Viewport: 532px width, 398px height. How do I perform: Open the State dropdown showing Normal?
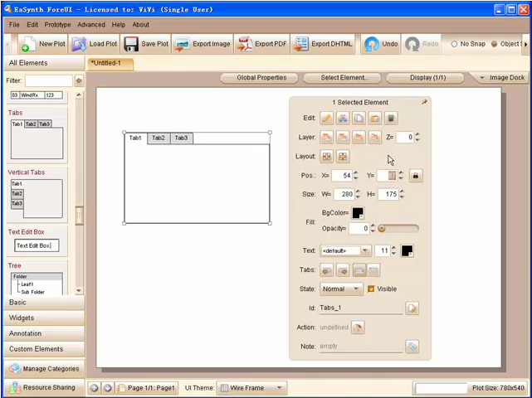[341, 289]
